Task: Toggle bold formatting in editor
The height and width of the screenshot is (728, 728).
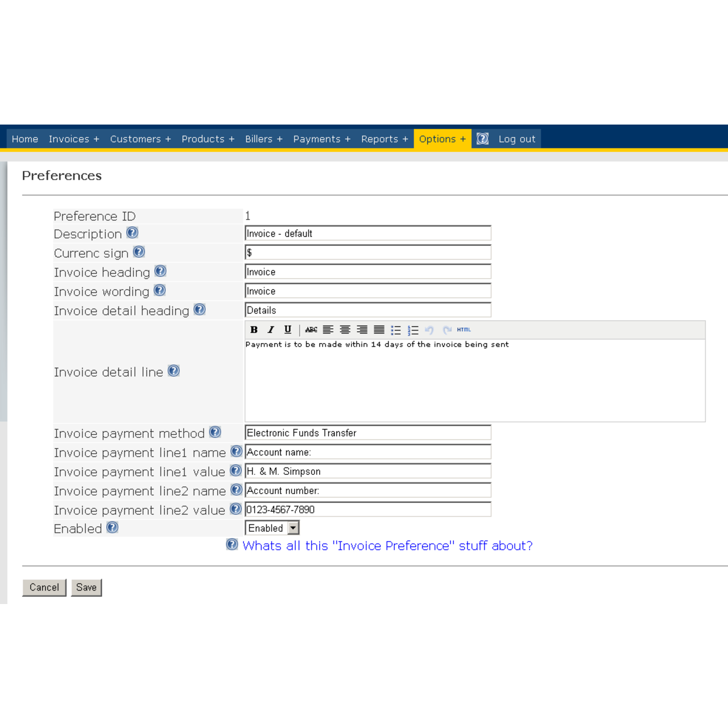Action: pyautogui.click(x=254, y=330)
